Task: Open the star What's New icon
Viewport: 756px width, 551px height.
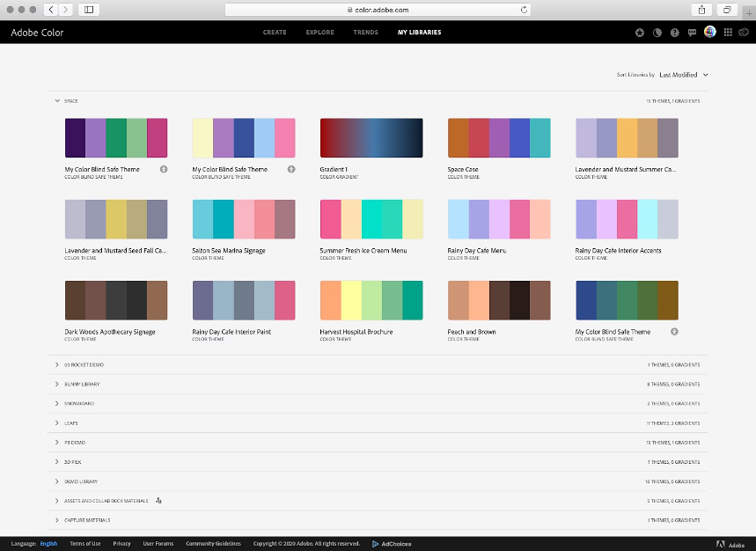Action: [x=639, y=33]
